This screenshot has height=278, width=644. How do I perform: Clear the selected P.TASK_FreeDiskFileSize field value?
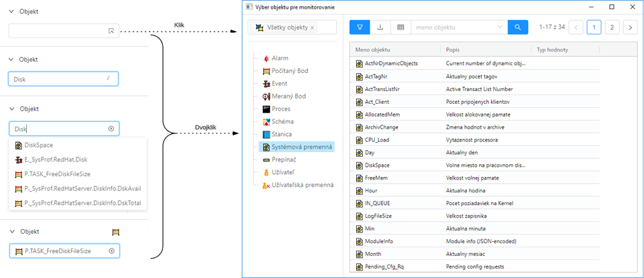pyautogui.click(x=111, y=251)
